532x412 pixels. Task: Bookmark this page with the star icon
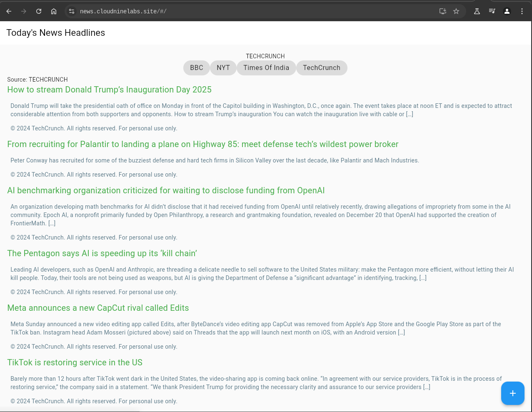pyautogui.click(x=456, y=11)
